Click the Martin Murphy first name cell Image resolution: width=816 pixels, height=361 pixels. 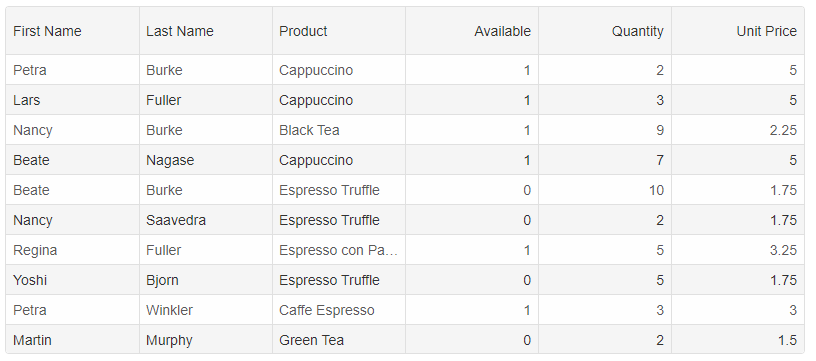72,340
